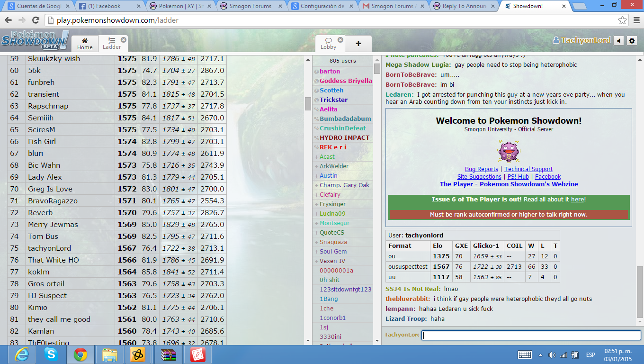The image size is (644, 364).
Task: Click the Skuukzky wish ladder row
Action: [117, 59]
